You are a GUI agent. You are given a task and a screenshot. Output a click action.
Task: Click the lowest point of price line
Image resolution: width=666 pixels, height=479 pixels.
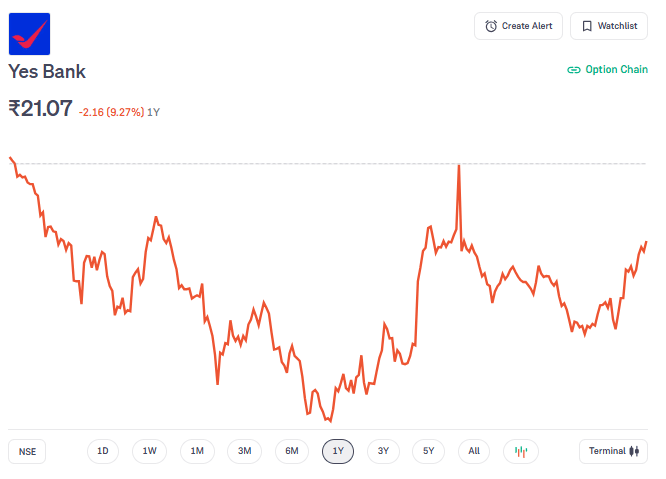coord(330,421)
